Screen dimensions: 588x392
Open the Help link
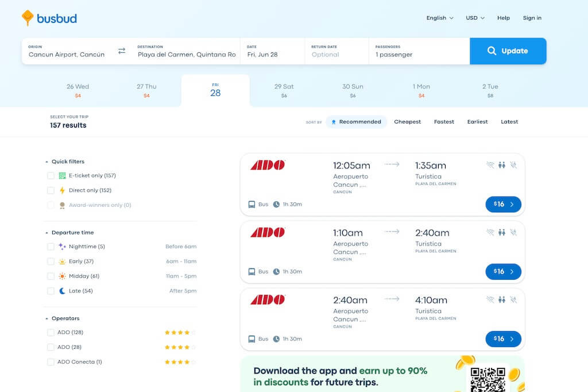[503, 18]
